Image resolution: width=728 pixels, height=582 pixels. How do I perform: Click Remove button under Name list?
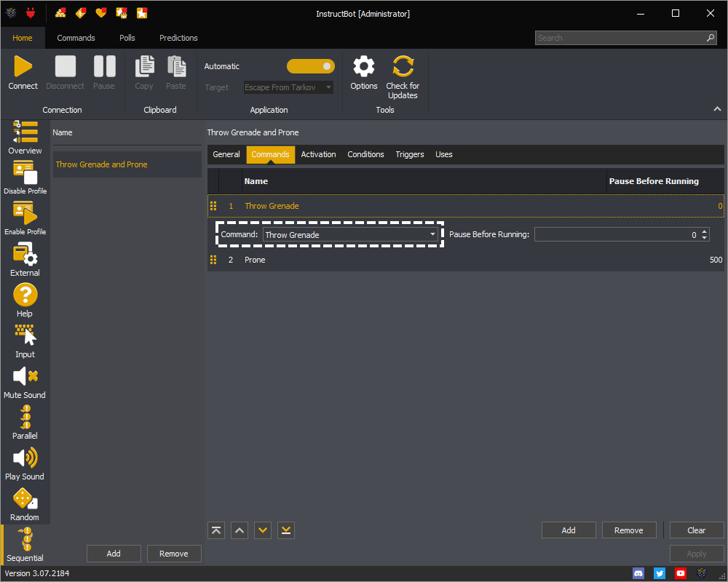[x=174, y=553]
